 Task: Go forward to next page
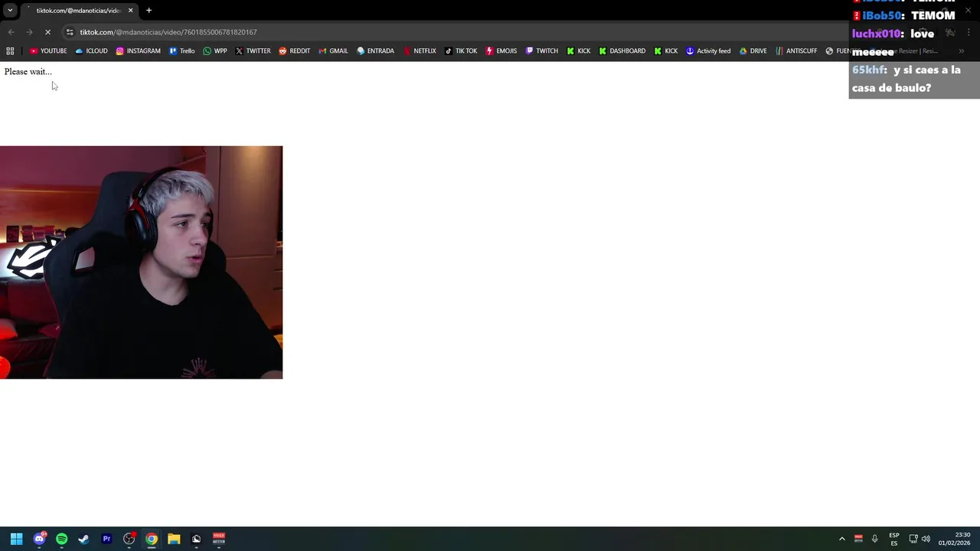[29, 32]
